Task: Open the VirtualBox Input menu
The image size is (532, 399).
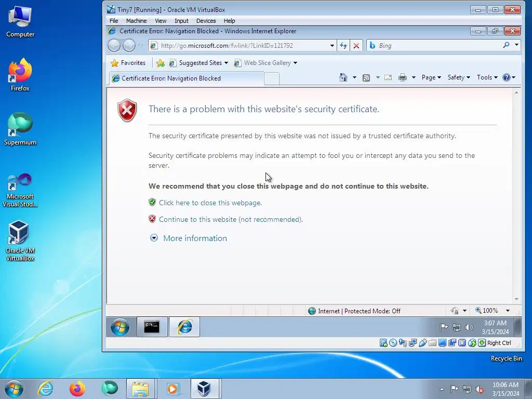Action: (x=181, y=21)
